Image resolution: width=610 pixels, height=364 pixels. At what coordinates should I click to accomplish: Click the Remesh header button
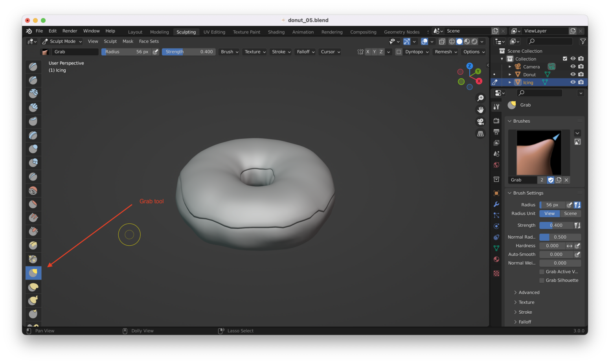(x=446, y=52)
